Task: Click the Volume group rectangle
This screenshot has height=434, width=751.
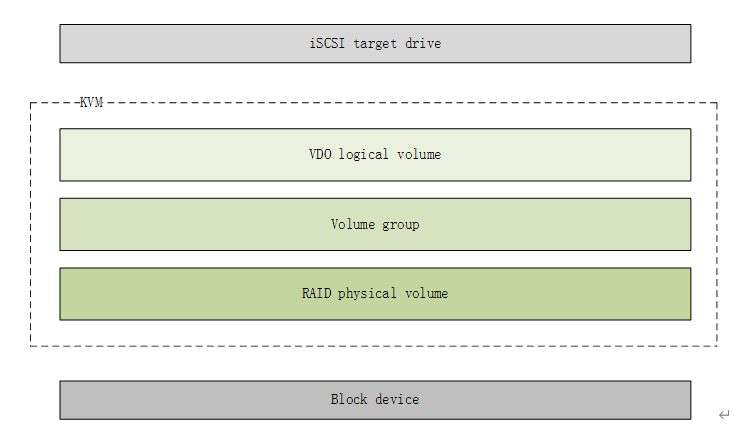Action: 375,224
